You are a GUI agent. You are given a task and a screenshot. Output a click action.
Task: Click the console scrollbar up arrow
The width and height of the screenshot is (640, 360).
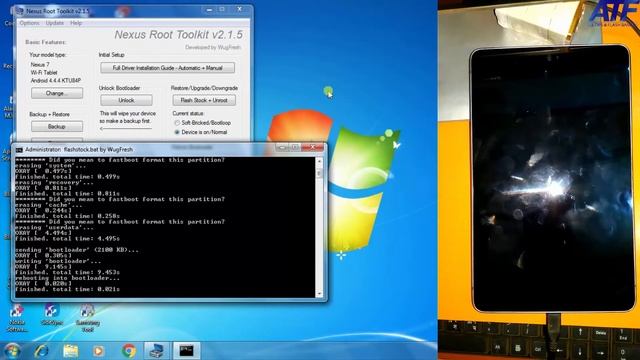(319, 162)
